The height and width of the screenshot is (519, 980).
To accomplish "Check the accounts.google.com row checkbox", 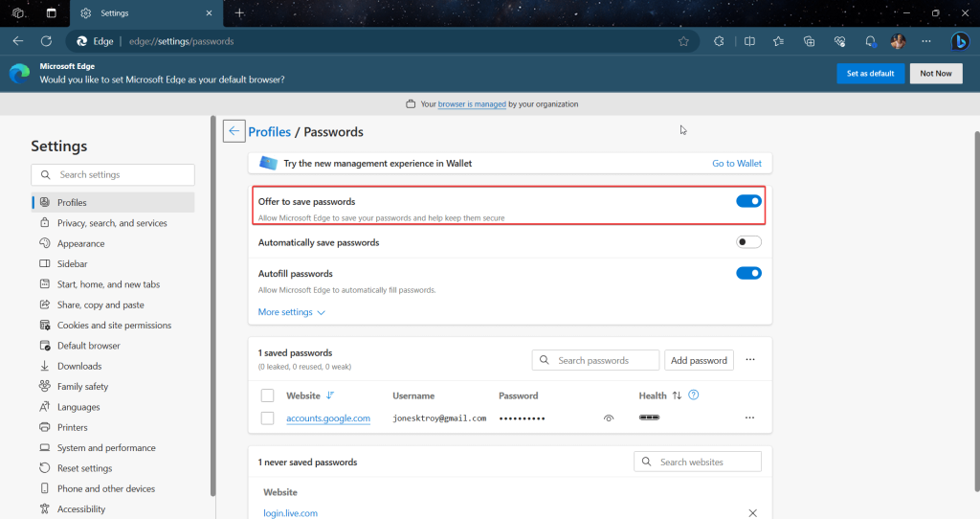I will (268, 418).
